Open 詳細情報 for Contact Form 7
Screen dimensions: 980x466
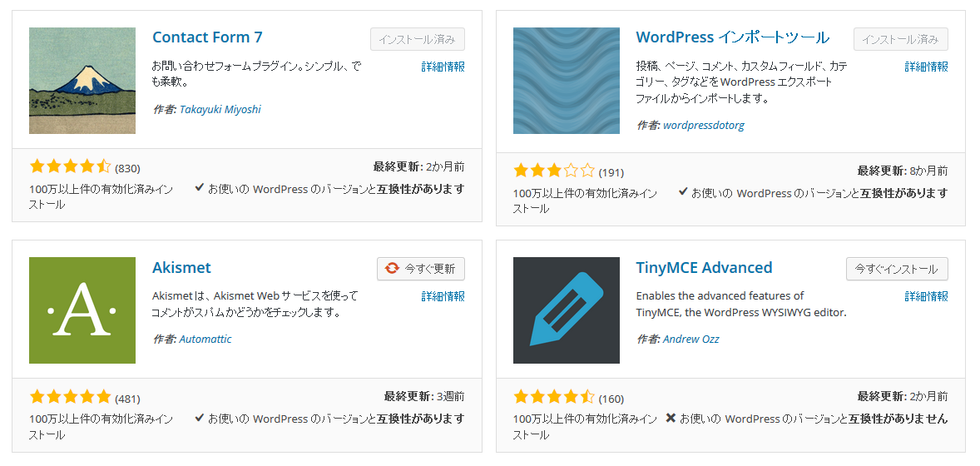[x=443, y=67]
